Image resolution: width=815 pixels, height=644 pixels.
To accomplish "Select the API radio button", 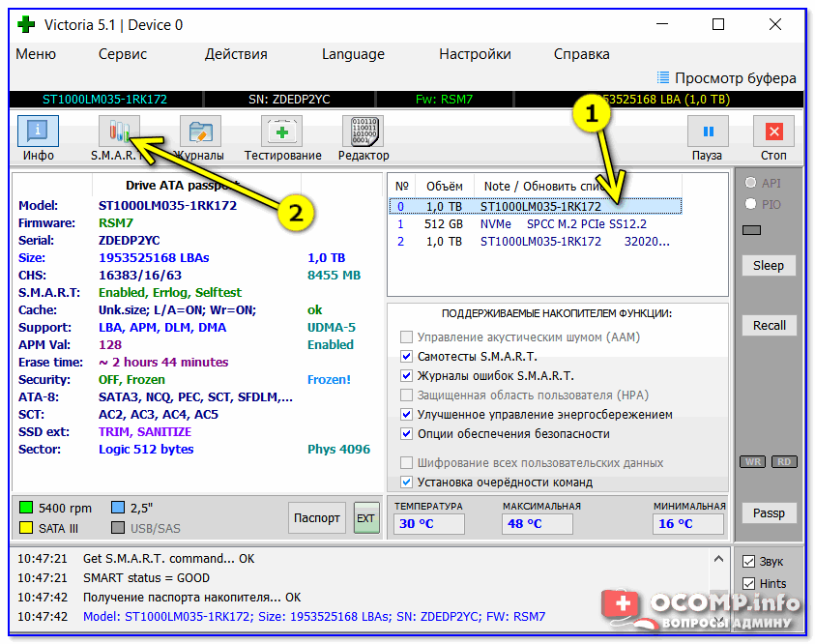I will 750,183.
